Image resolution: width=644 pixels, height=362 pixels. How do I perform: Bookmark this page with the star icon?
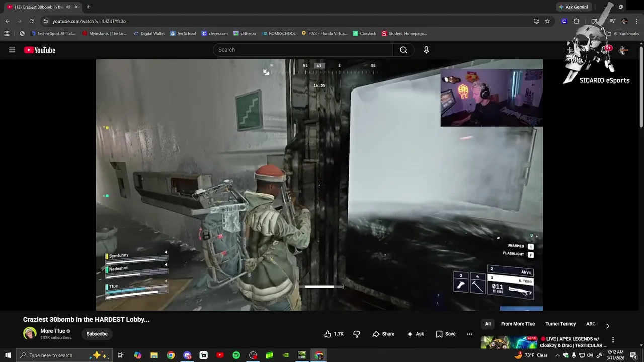point(547,21)
